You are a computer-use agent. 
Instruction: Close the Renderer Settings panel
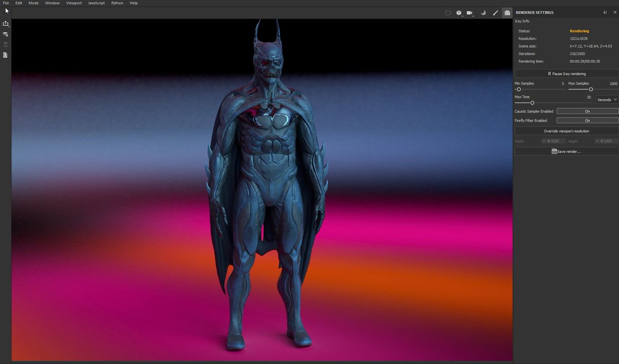click(x=614, y=12)
